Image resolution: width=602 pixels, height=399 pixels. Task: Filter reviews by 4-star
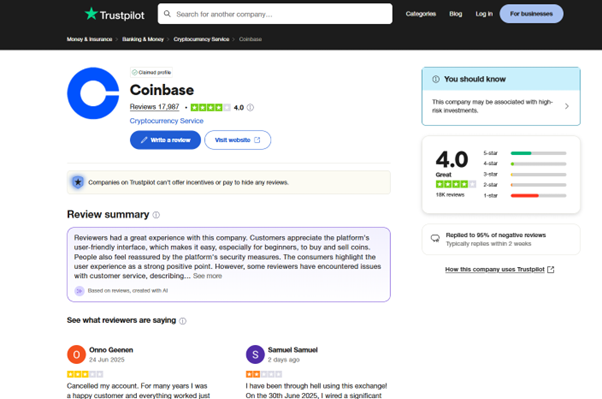tap(524, 164)
